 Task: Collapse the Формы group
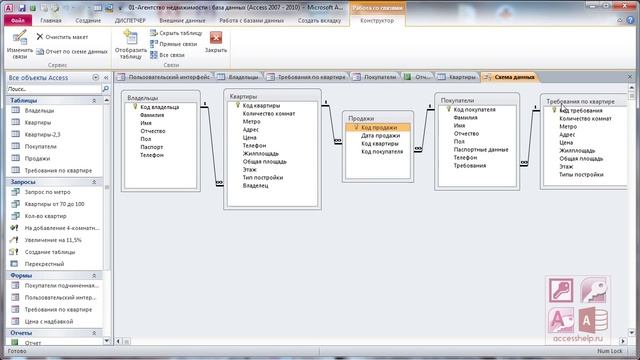pyautogui.click(x=94, y=276)
